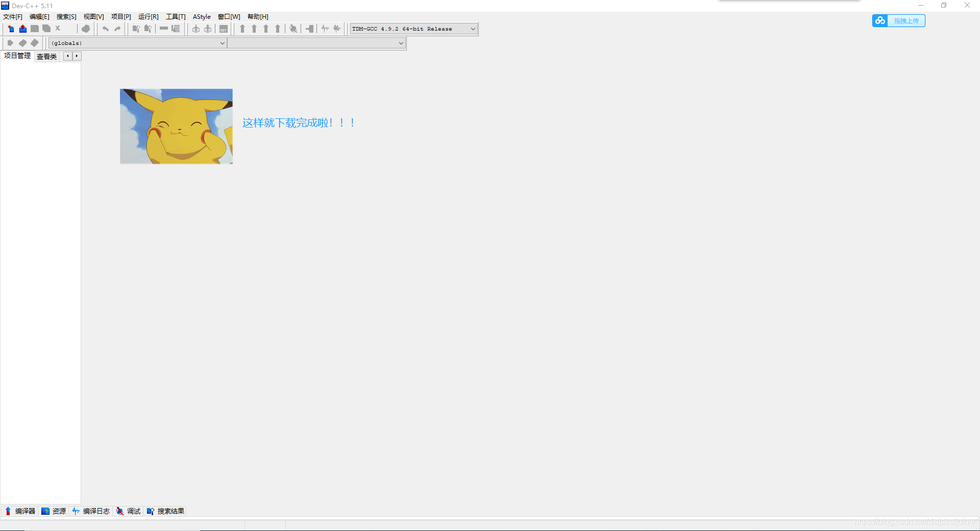
Task: Open the 窗口[W] menu
Action: [229, 17]
